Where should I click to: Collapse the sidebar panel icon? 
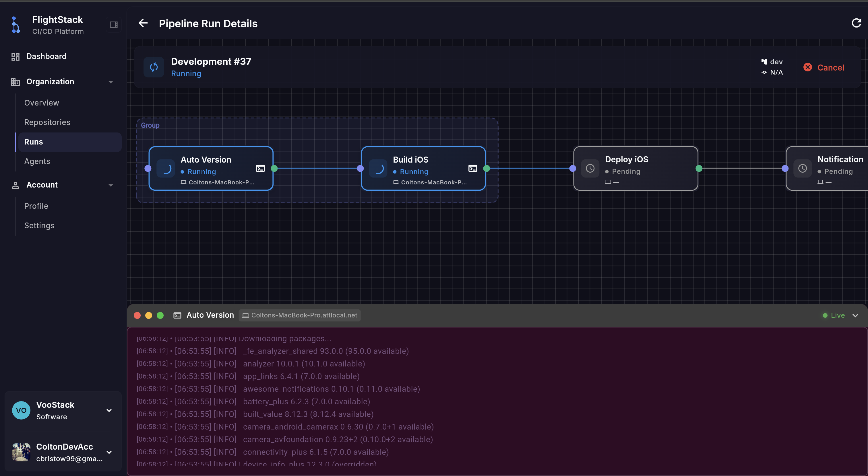[113, 24]
